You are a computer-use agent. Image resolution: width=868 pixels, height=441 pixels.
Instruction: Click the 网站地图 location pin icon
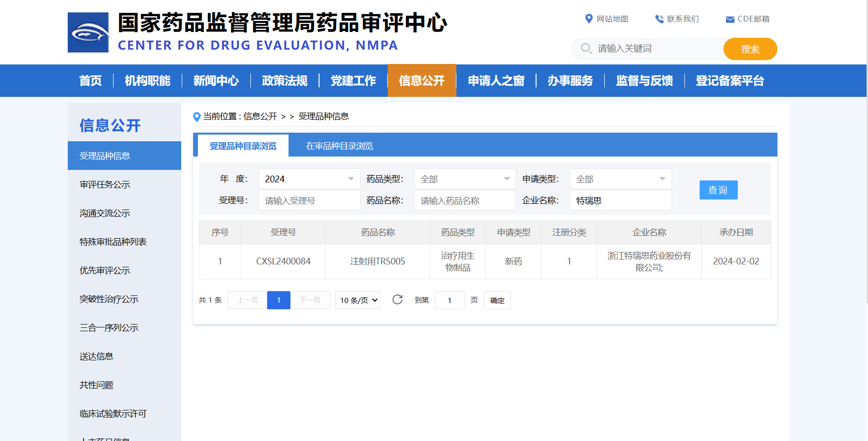pos(589,19)
